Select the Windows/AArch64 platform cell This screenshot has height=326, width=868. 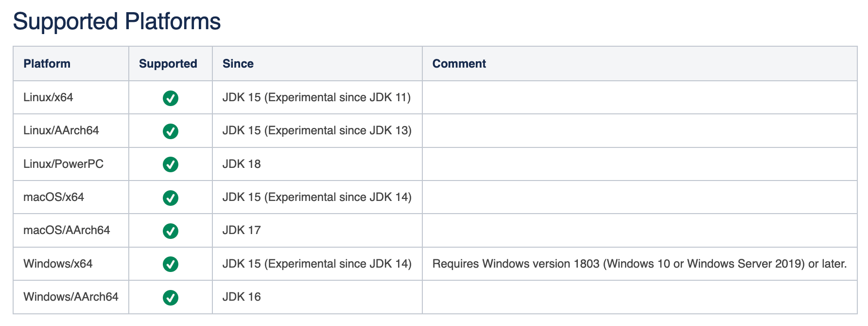tap(71, 297)
